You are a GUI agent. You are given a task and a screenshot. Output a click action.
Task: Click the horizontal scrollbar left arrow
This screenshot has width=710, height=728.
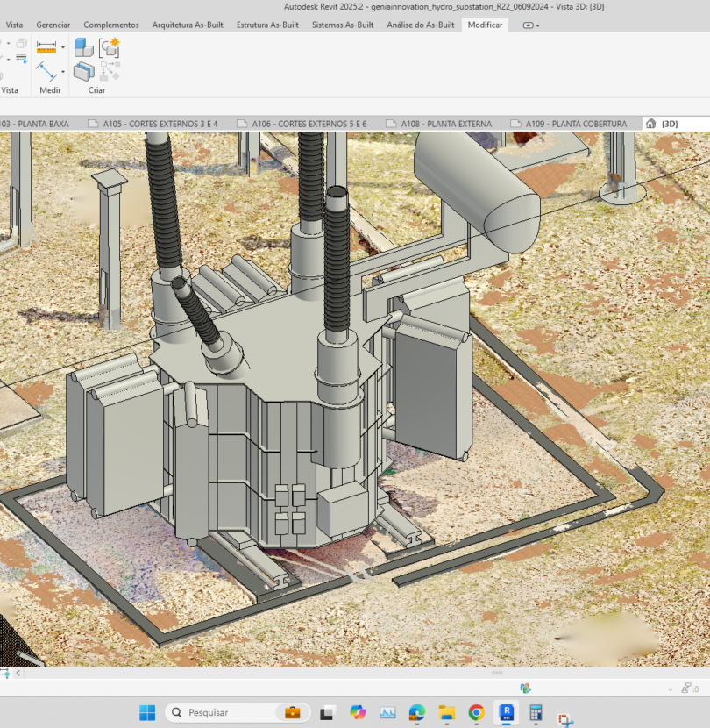tap(18, 673)
